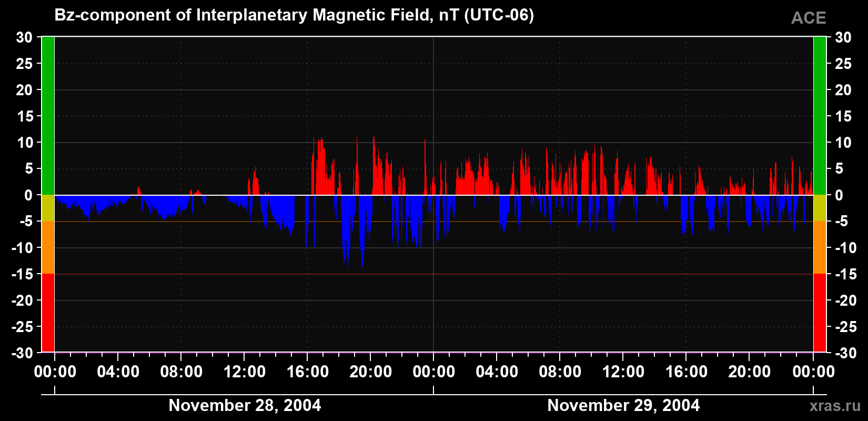868x421 pixels.
Task: Select the -15 label on the left axis
Action: [x=22, y=274]
